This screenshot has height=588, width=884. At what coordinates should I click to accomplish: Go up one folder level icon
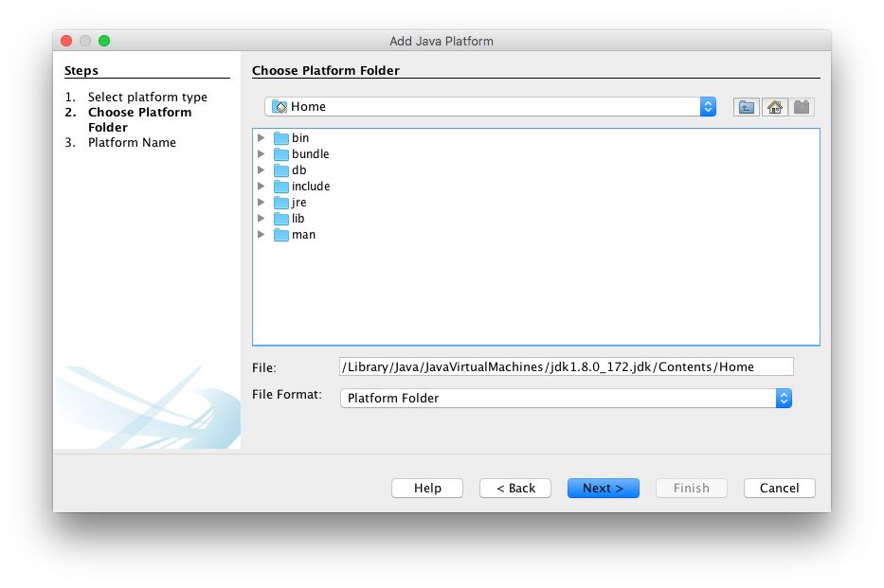coord(746,107)
